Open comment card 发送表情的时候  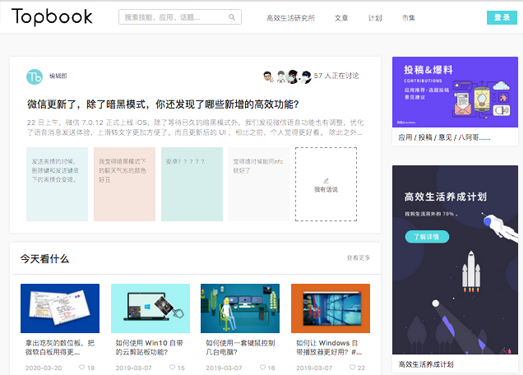(57, 184)
